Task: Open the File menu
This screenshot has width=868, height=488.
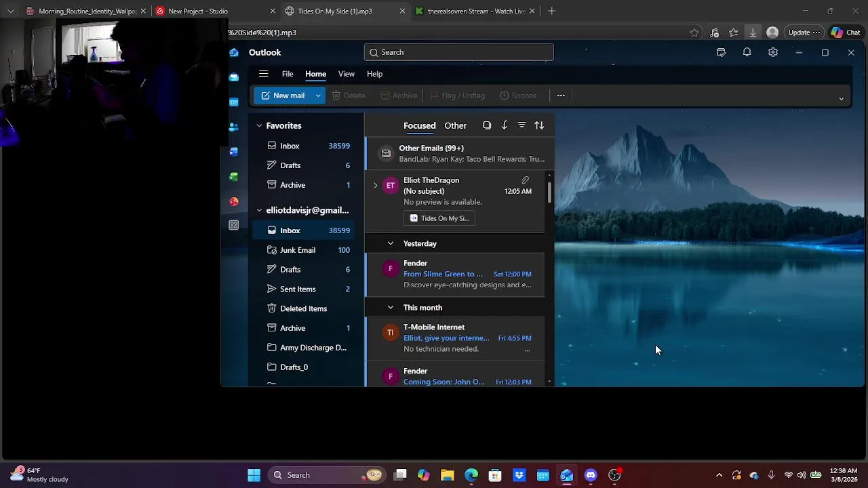Action: point(288,74)
